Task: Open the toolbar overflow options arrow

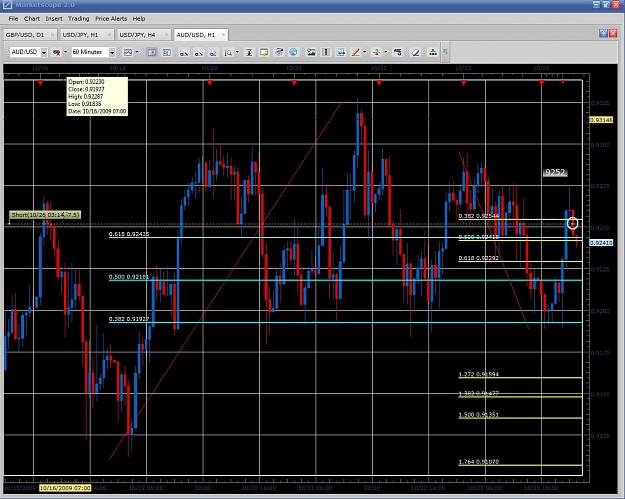Action: pos(445,52)
